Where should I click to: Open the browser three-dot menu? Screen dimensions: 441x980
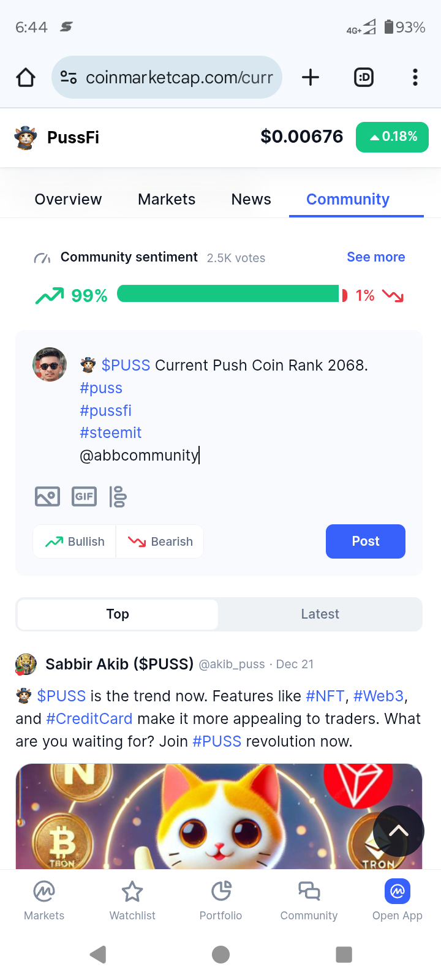(x=415, y=77)
